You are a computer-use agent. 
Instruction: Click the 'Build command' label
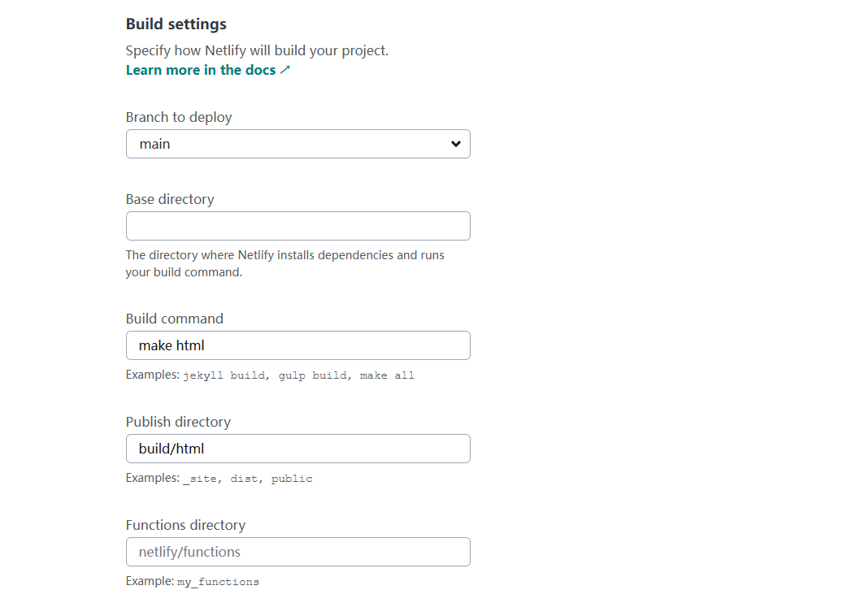pyautogui.click(x=174, y=319)
